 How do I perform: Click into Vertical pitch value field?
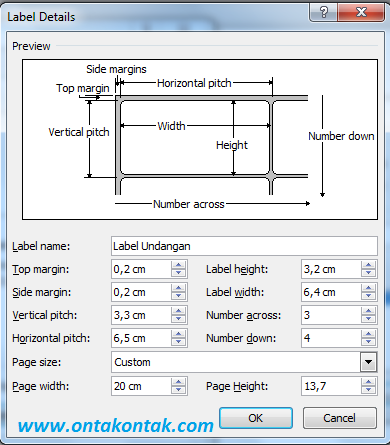point(141,315)
